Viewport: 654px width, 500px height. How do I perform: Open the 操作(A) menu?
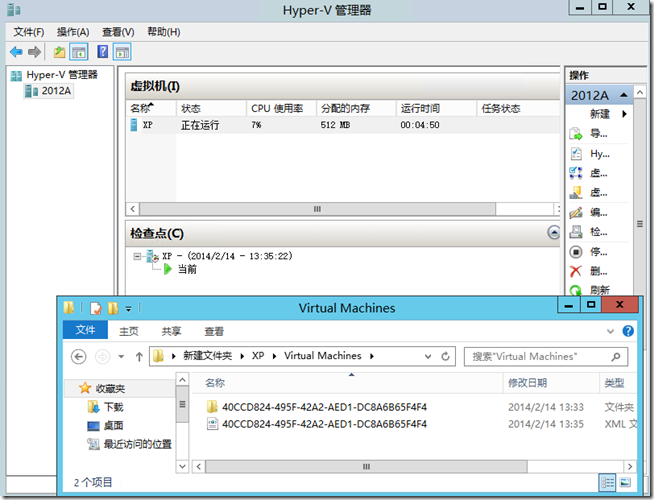[x=73, y=32]
